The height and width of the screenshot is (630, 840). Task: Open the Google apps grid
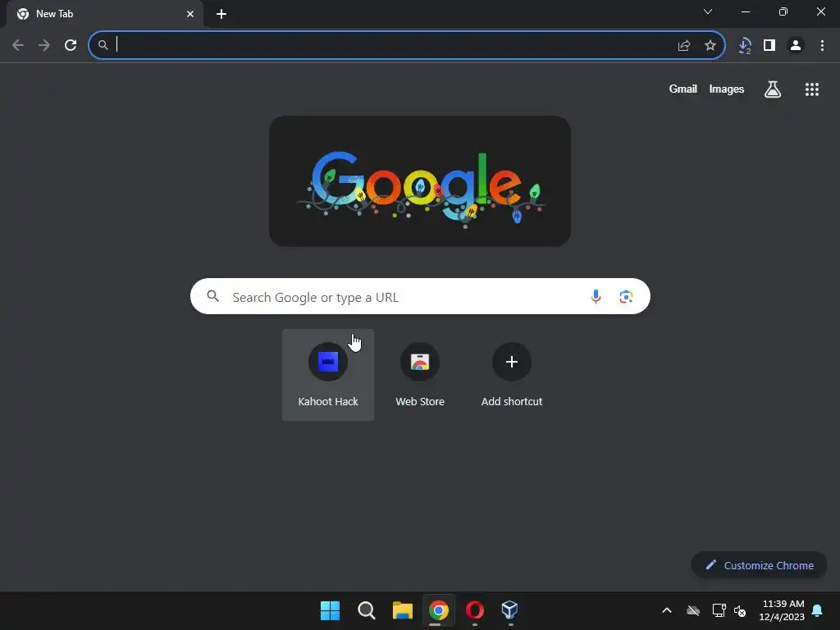click(x=811, y=89)
